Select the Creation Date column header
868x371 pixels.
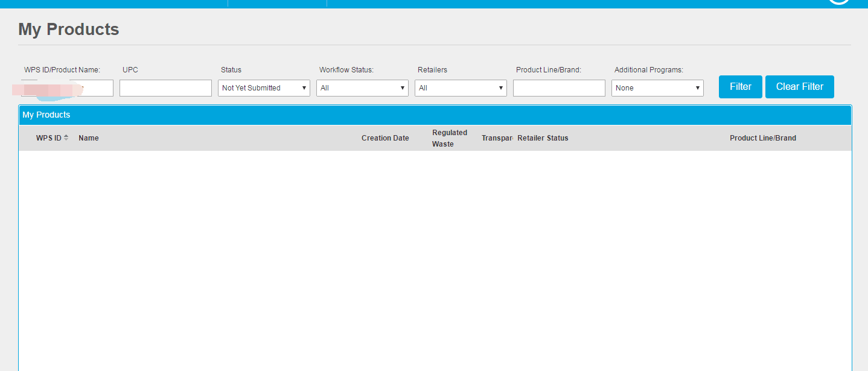pyautogui.click(x=385, y=138)
